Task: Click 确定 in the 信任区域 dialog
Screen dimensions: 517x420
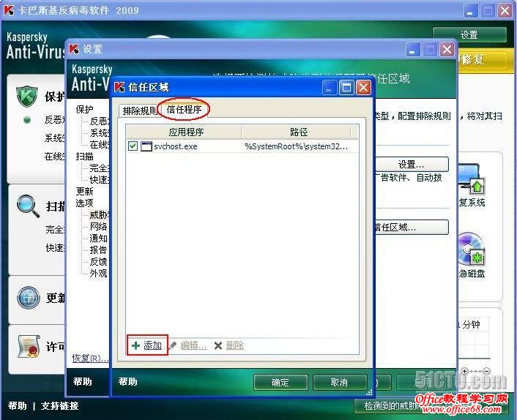Action: coord(280,382)
